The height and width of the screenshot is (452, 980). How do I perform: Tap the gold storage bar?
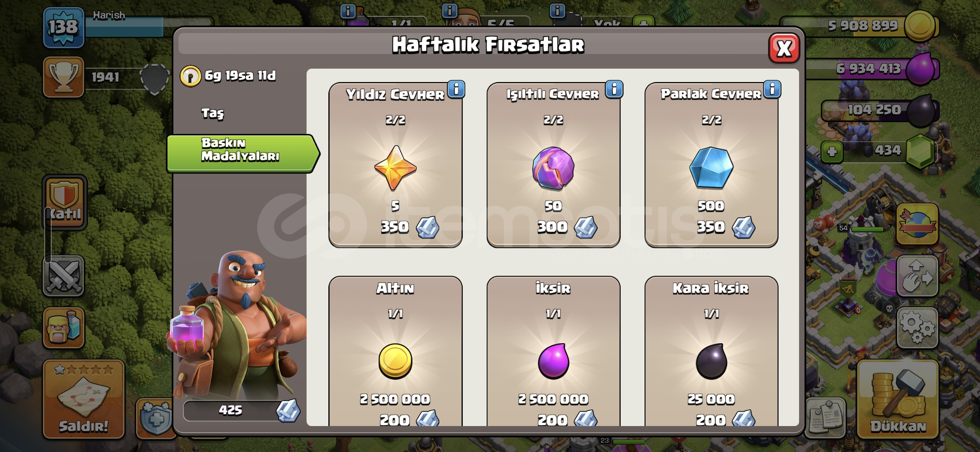coord(859,26)
